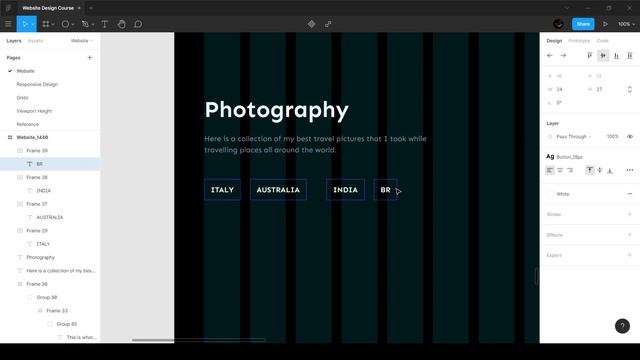The image size is (640, 360).
Task: Open the Figma home icon at top left
Action: click(x=8, y=8)
